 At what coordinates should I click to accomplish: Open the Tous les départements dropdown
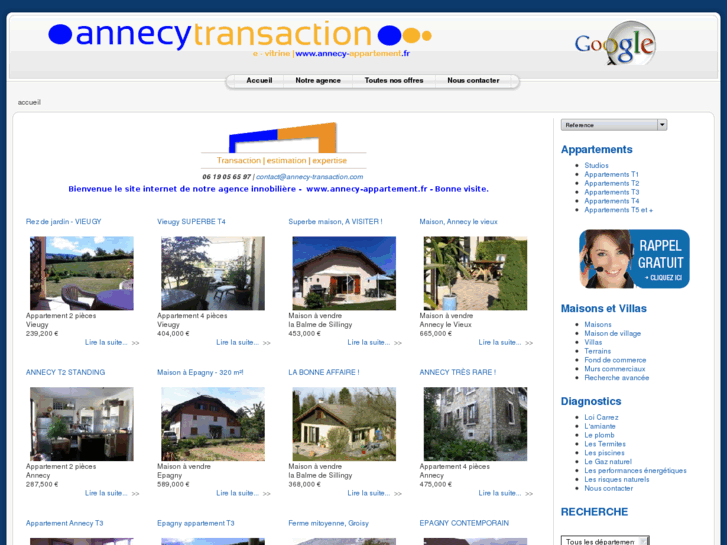tap(605, 541)
